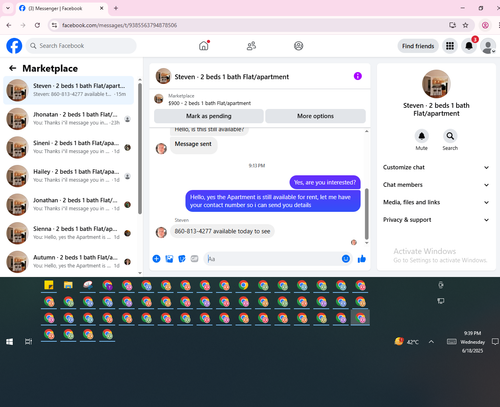Select the "860-813-4277 available today to see" message
Image resolution: width=500 pixels, height=407 pixels.
tap(222, 231)
